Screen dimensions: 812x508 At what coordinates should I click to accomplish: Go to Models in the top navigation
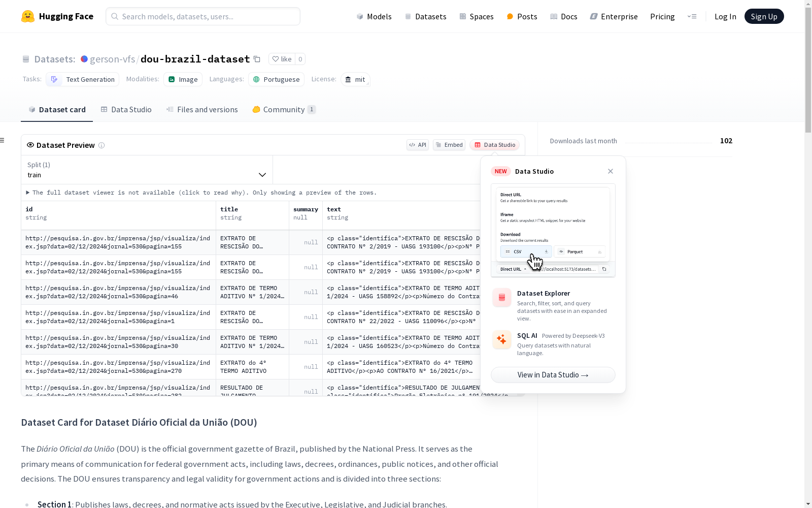[x=374, y=16]
